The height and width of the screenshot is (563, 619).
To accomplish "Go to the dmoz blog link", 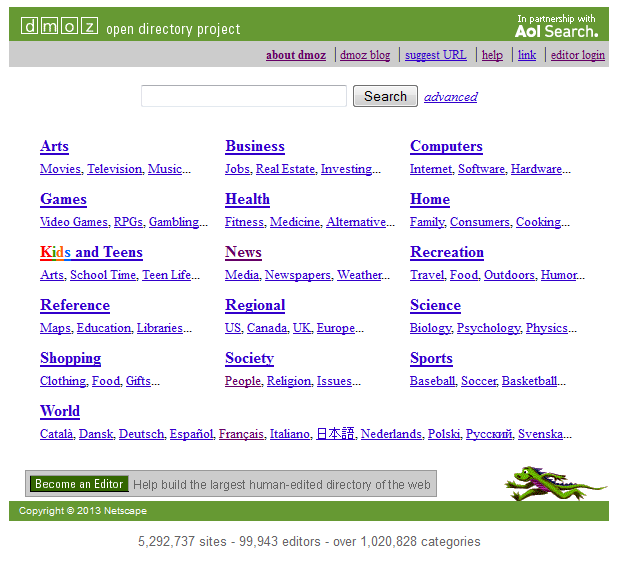I will (x=365, y=55).
